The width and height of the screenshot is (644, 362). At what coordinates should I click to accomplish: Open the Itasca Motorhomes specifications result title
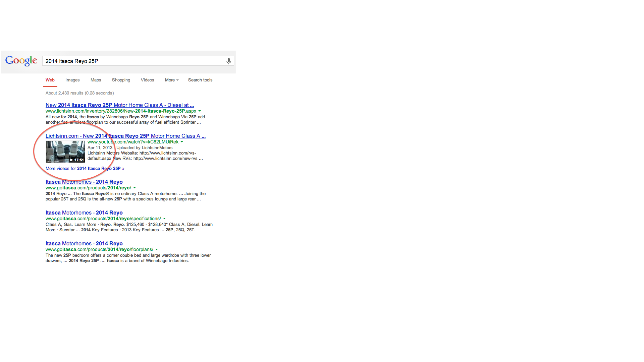pyautogui.click(x=84, y=213)
